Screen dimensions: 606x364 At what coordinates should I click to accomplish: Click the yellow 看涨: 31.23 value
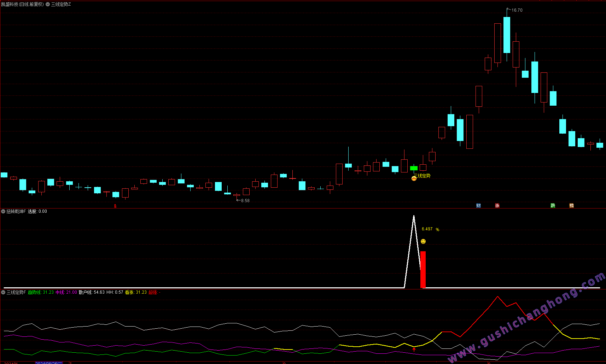click(x=136, y=292)
